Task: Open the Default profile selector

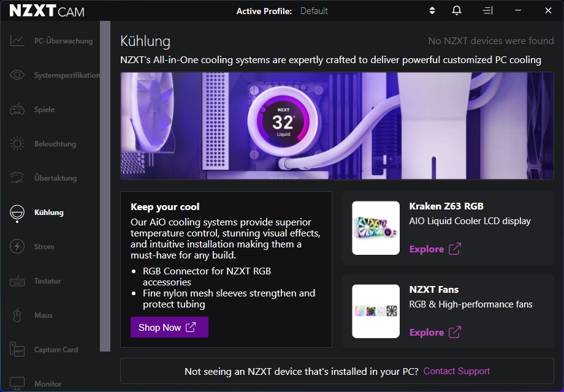Action: (x=314, y=11)
